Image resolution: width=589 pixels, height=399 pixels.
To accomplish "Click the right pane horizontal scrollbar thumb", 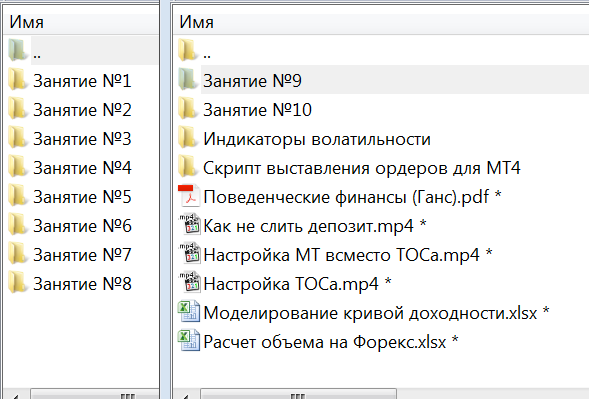I will (298, 394).
